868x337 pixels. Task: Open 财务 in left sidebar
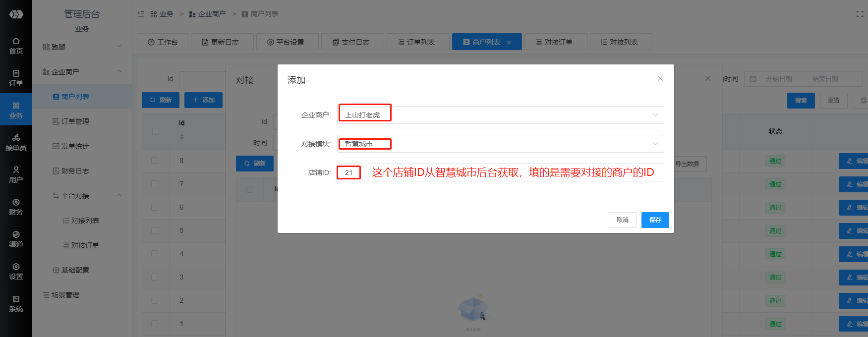[16, 207]
